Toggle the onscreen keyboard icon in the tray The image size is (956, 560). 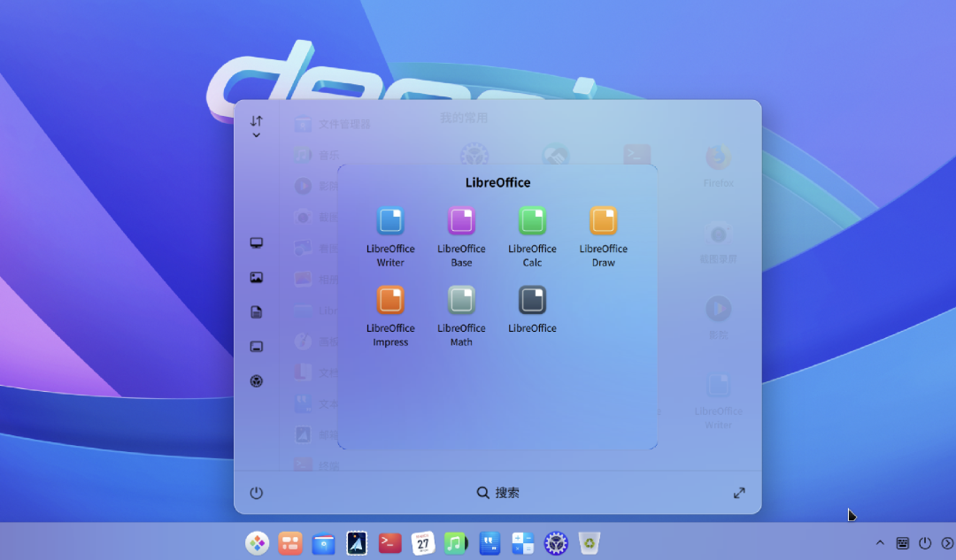tap(903, 543)
